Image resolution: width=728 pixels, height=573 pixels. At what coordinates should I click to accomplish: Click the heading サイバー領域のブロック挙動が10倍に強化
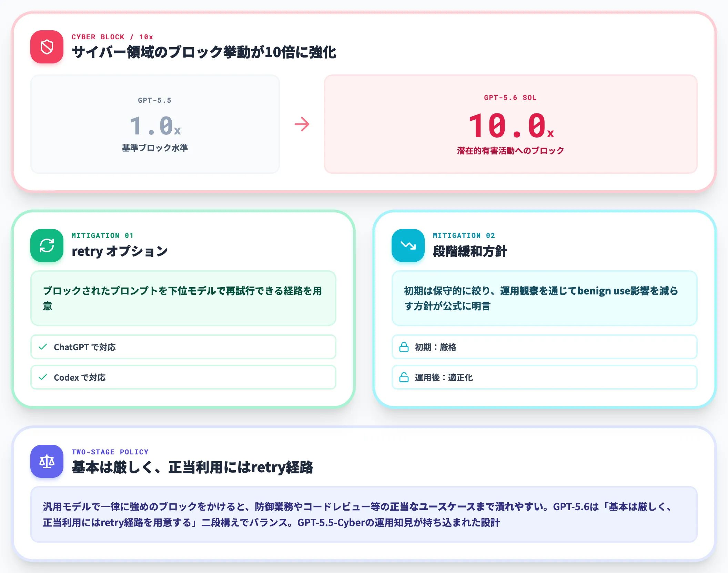click(x=204, y=52)
